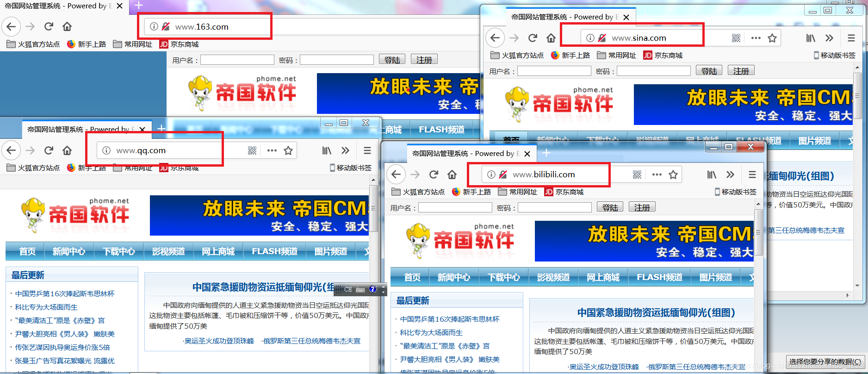Screen dimensions: 868x374
Task: Open 影视频道 in the bilibili.com window page
Action: coord(553,277)
